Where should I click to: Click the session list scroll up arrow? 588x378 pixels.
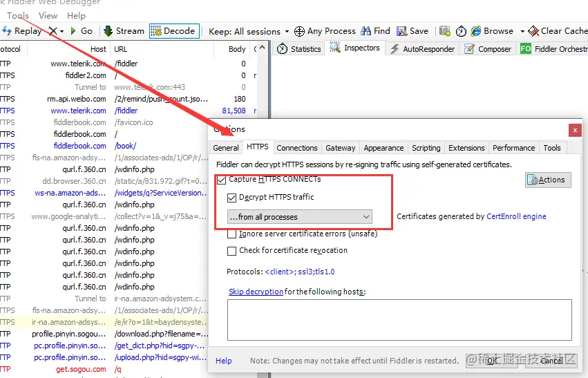pyautogui.click(x=262, y=48)
